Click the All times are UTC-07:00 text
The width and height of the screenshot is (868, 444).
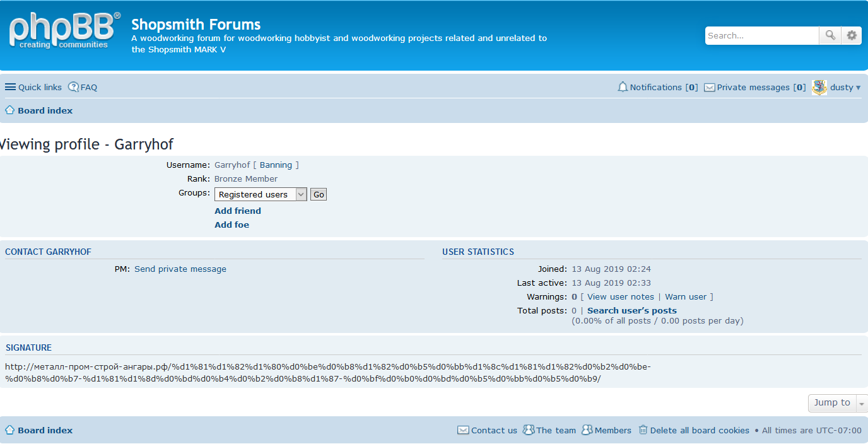pos(812,430)
